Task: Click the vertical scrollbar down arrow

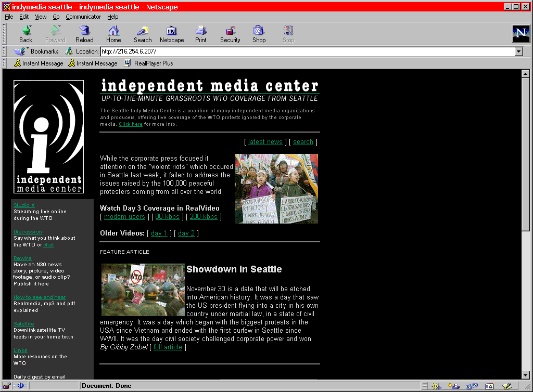Action: (x=525, y=375)
